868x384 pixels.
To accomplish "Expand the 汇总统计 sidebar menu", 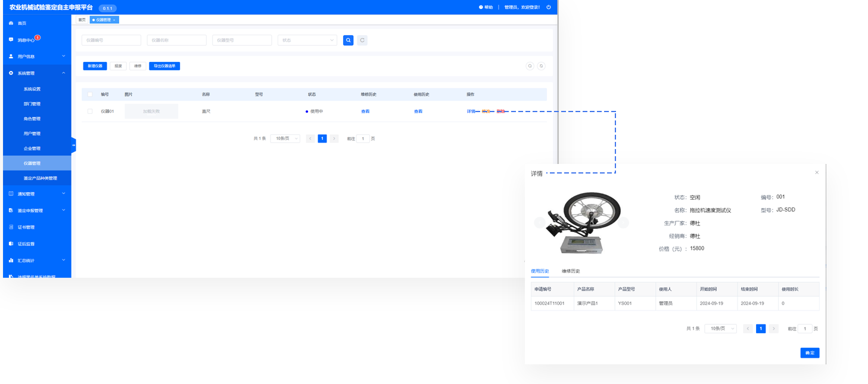I will pyautogui.click(x=36, y=261).
